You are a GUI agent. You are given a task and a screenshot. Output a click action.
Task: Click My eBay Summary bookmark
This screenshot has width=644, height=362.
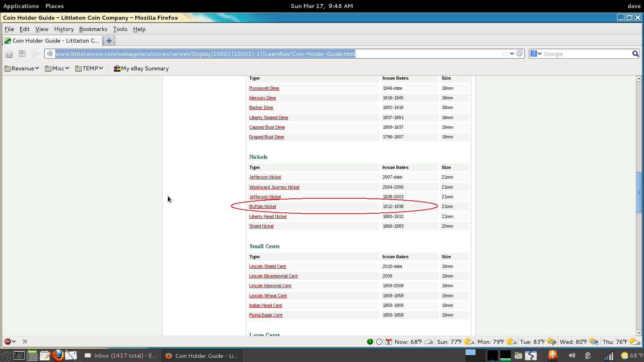(x=141, y=68)
